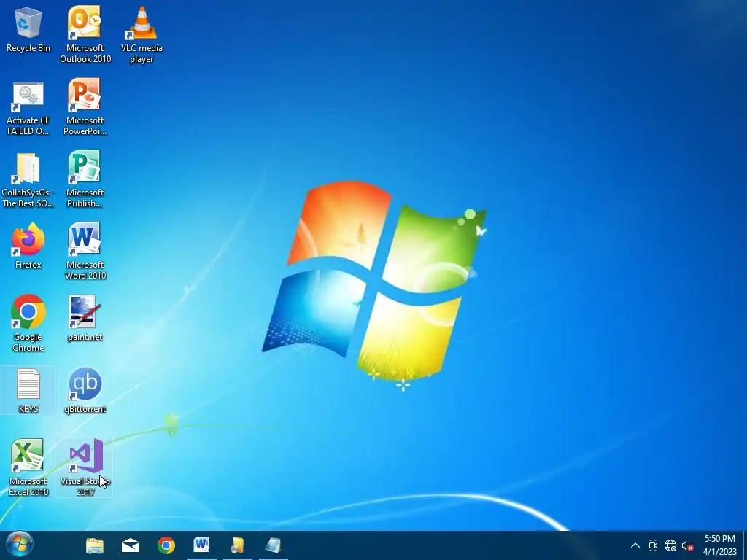747x560 pixels.
Task: Show hidden tray icons chevron
Action: (635, 545)
